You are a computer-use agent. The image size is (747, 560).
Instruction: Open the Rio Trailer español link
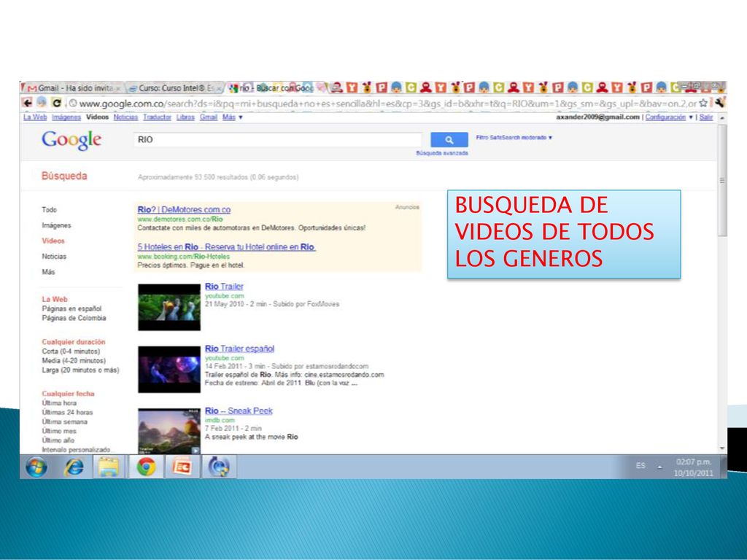[x=239, y=349]
